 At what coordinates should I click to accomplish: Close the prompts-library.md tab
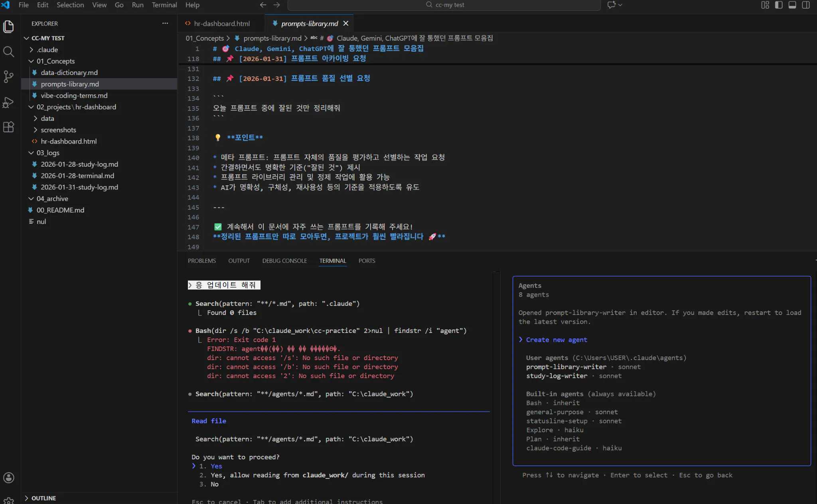click(346, 24)
